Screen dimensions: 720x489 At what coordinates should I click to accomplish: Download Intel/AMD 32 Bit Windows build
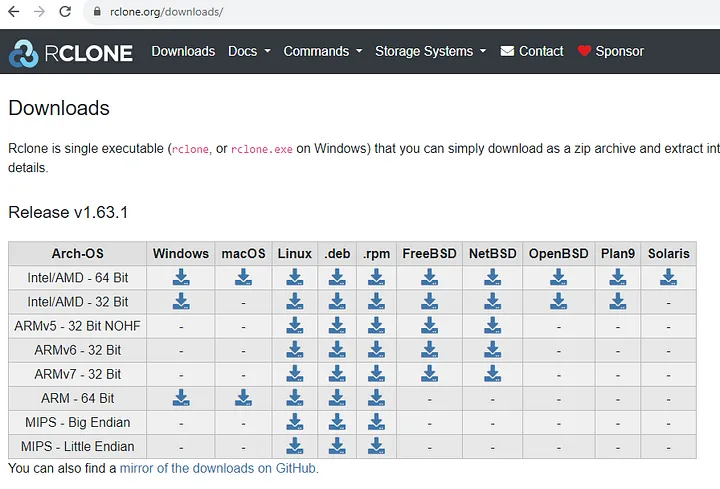tap(181, 301)
